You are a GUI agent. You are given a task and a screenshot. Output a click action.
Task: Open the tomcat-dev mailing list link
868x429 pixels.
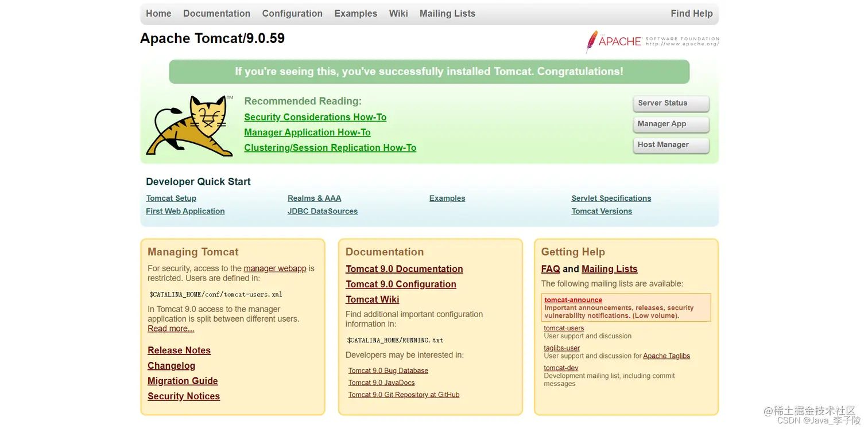tap(561, 368)
